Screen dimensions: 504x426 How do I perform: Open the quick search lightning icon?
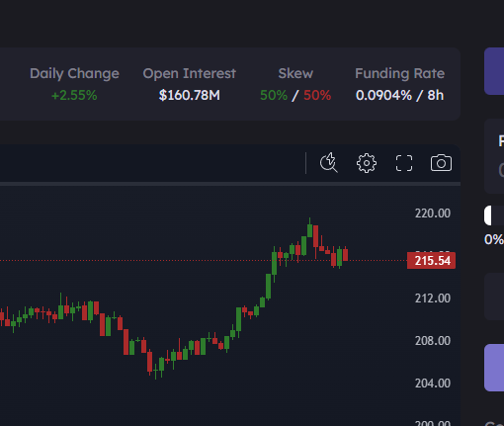(329, 163)
